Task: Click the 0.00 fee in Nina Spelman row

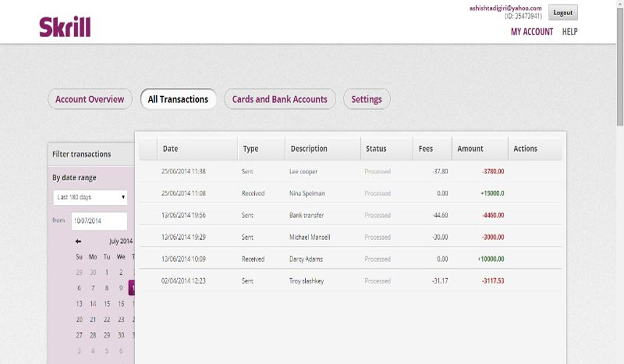Action: pyautogui.click(x=443, y=193)
